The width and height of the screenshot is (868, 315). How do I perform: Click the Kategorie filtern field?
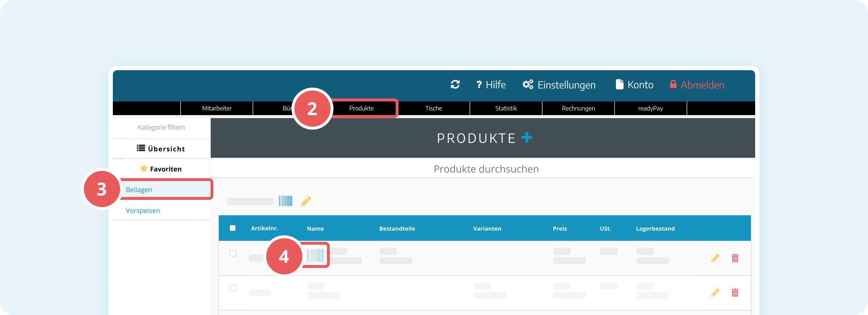tap(161, 127)
